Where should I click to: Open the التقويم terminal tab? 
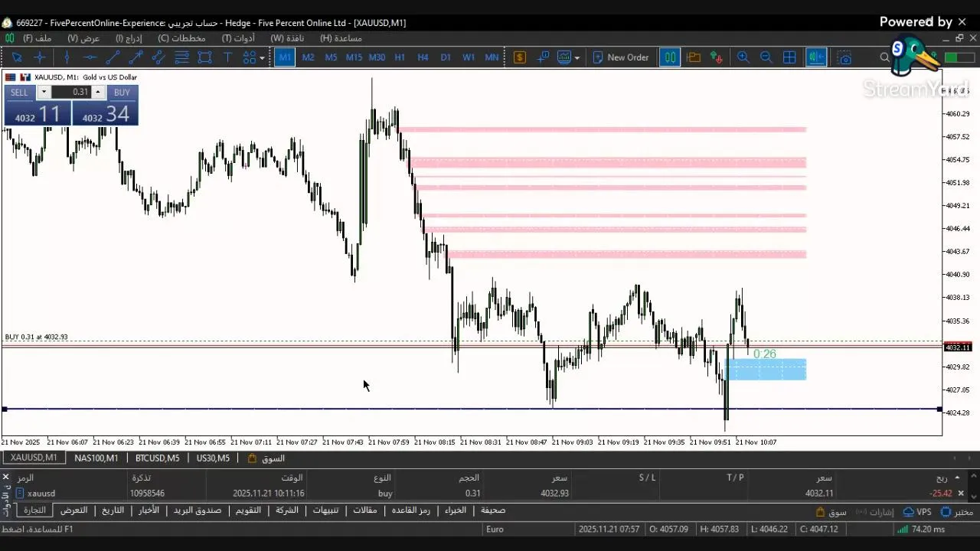pyautogui.click(x=248, y=510)
